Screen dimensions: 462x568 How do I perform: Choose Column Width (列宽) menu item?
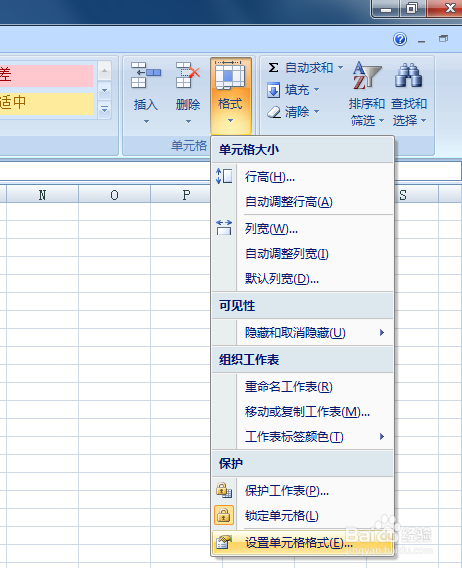[303, 229]
